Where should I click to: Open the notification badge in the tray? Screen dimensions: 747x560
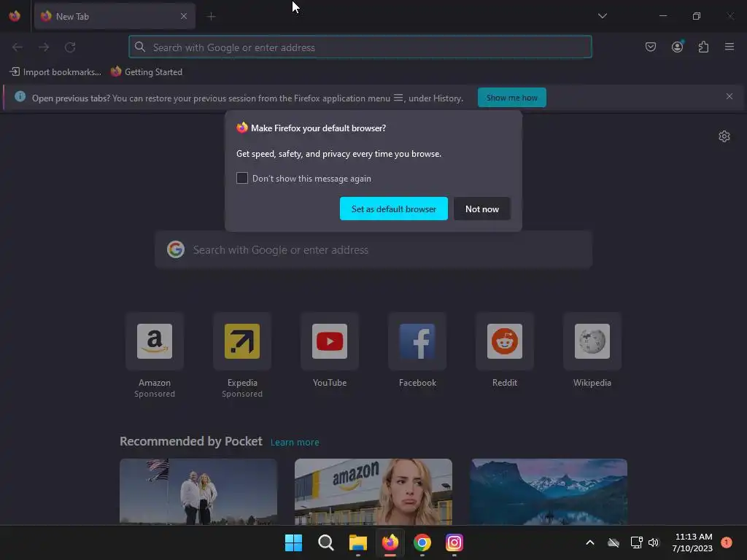(x=727, y=542)
